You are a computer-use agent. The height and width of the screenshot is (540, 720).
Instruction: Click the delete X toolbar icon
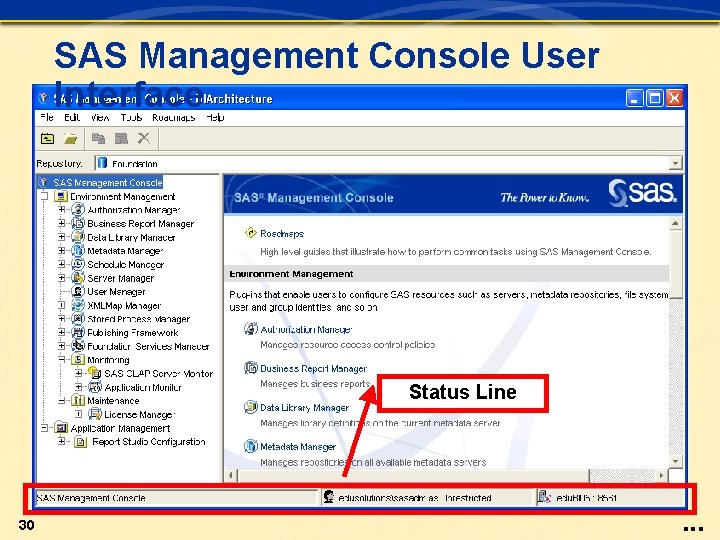pos(144,138)
